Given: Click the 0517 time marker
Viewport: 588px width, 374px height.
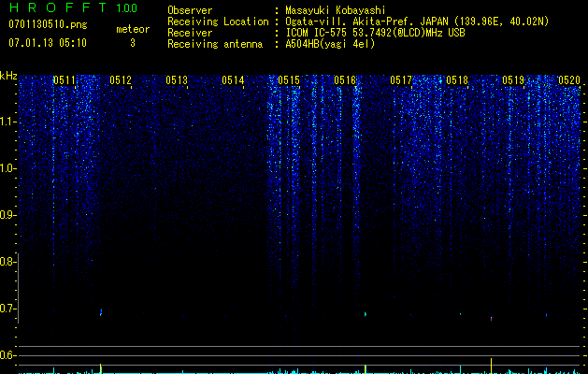Looking at the screenshot, I should point(401,80).
